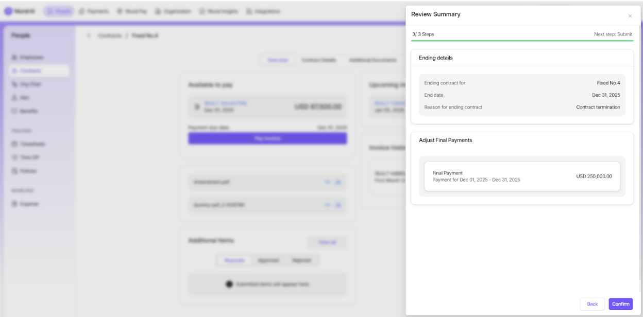Select the Final Payment card

522,176
